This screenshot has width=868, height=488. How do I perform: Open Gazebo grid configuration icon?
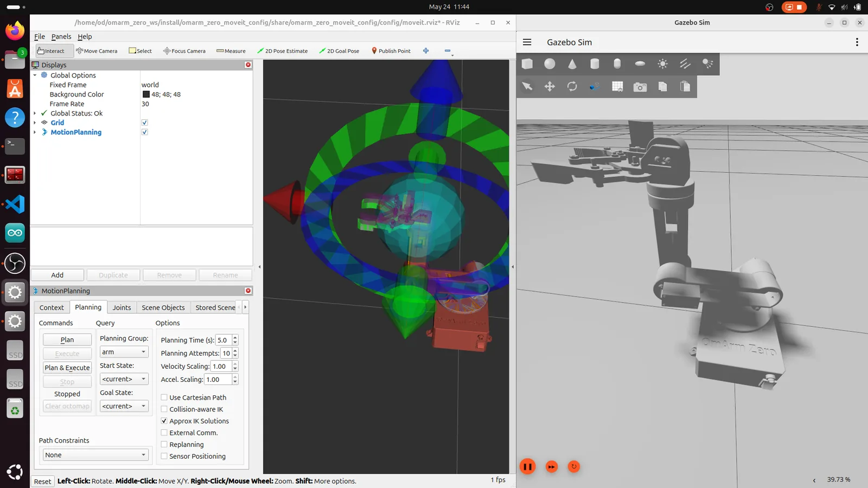point(617,87)
